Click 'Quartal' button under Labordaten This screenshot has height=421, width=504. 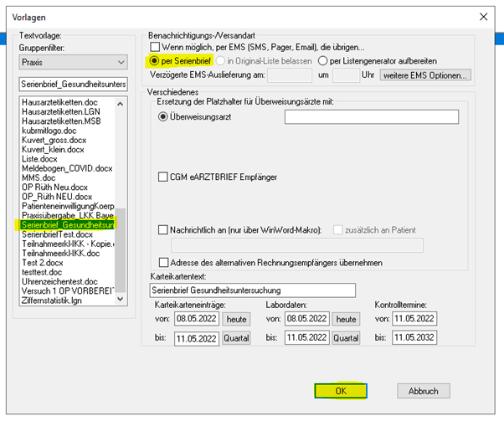[345, 338]
